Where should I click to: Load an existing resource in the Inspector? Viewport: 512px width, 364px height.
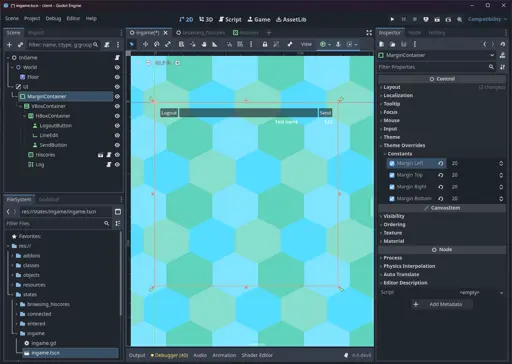(x=393, y=44)
